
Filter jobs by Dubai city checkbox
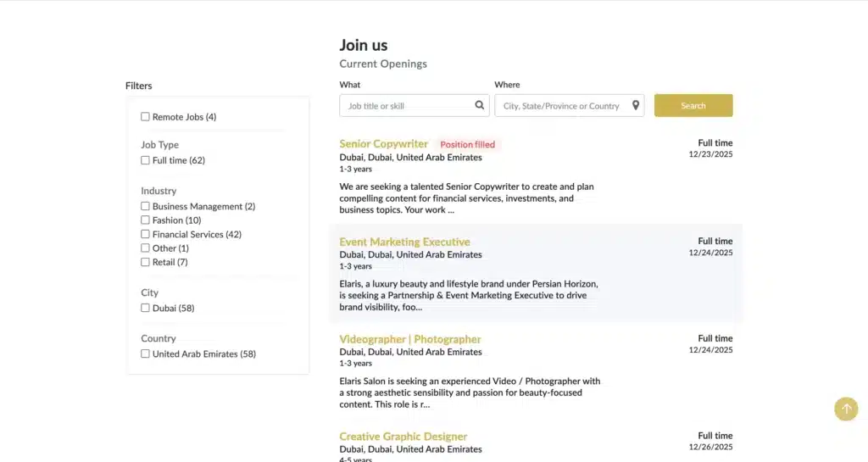(145, 308)
